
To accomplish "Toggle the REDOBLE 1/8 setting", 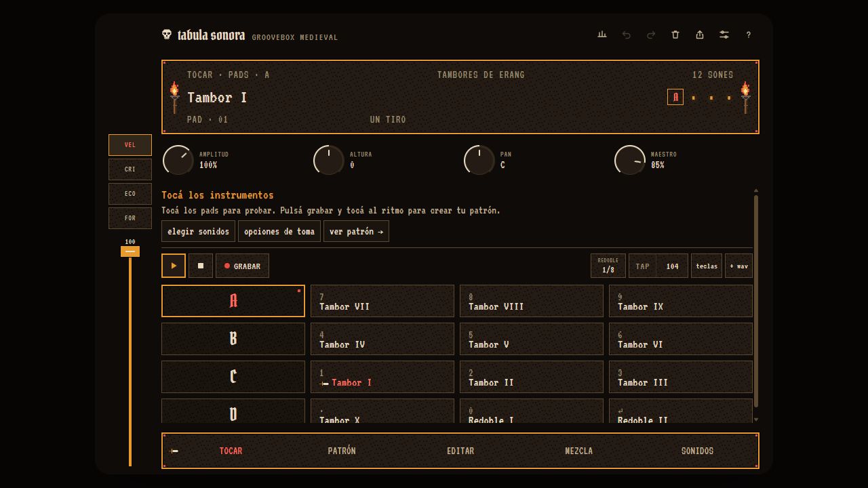I will point(608,266).
